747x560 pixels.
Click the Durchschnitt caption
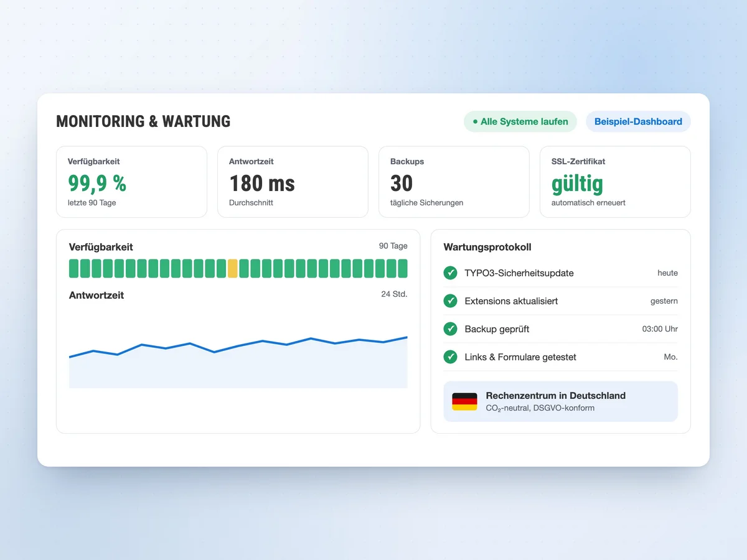coord(251,203)
